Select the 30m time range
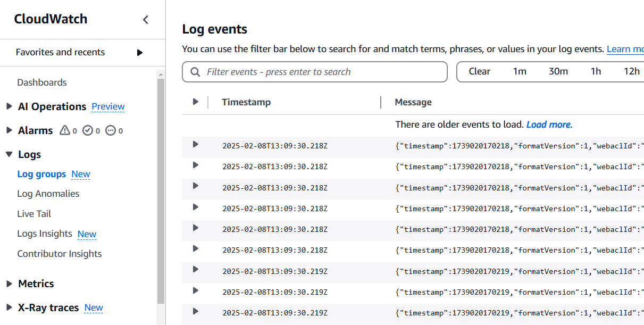 pos(558,71)
